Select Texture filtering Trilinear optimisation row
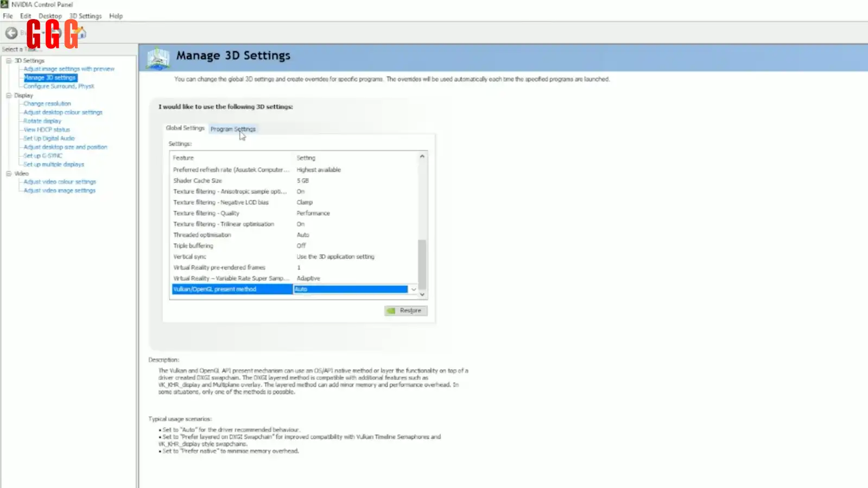 point(294,224)
